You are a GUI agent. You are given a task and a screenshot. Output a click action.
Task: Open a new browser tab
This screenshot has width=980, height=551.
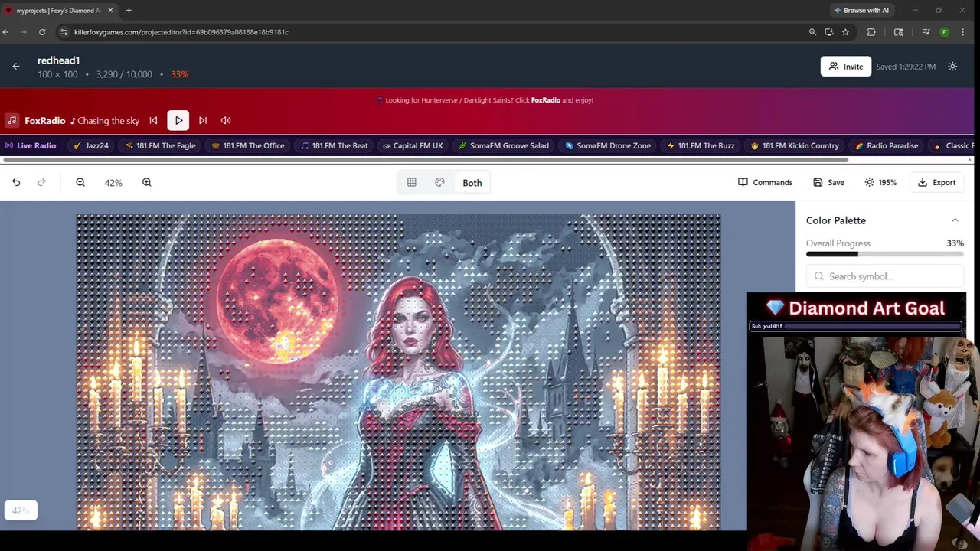click(x=129, y=10)
